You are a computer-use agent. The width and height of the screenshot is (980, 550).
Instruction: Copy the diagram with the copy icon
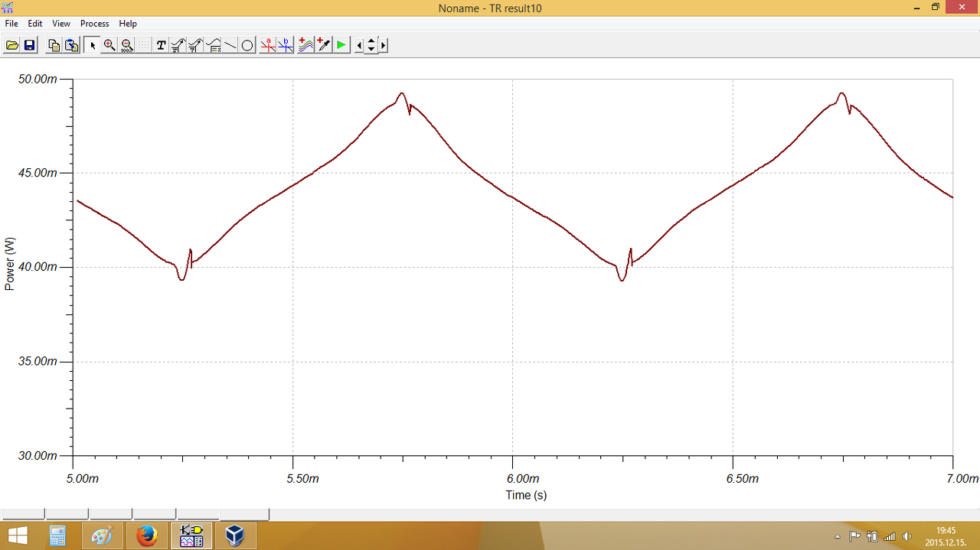tap(54, 45)
